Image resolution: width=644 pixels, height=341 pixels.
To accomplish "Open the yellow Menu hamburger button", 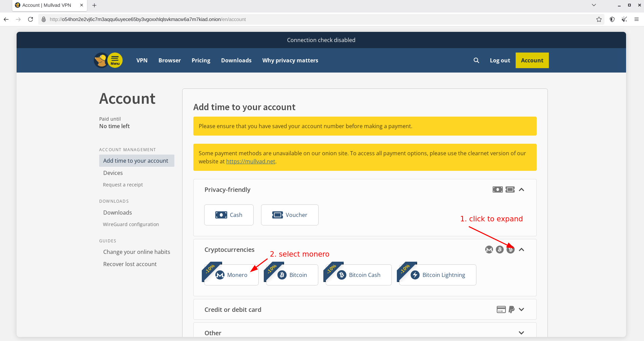I will point(115,60).
